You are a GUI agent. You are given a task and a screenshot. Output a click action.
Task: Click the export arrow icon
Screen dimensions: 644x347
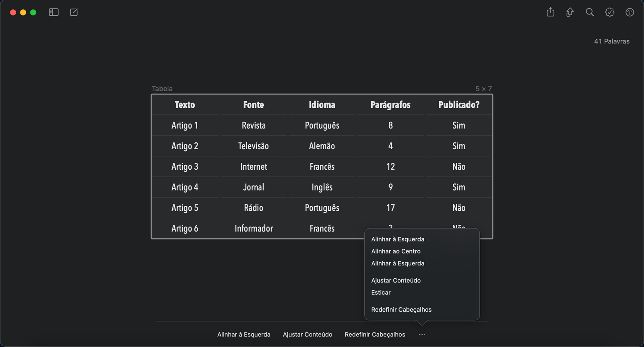click(570, 12)
